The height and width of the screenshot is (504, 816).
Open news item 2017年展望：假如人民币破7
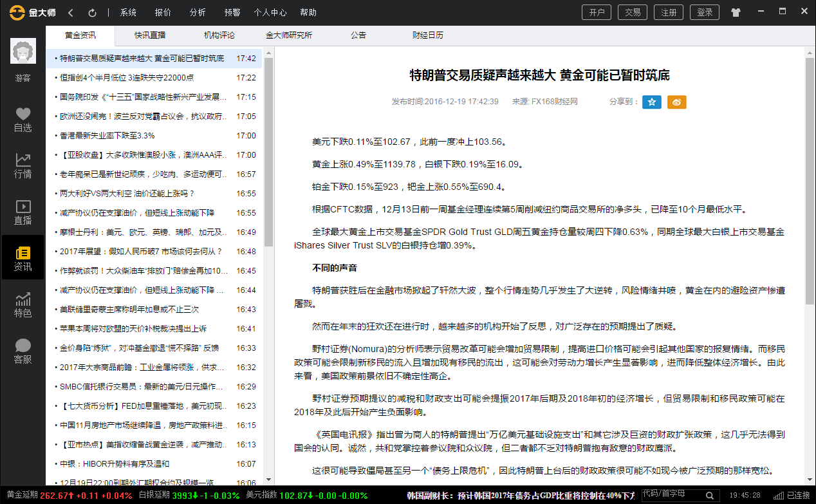point(154,252)
